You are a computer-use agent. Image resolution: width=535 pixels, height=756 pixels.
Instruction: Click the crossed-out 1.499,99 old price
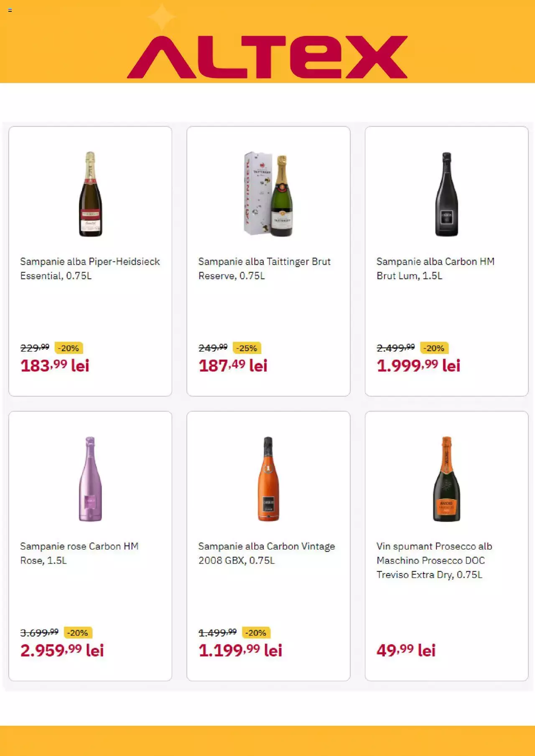pyautogui.click(x=217, y=633)
